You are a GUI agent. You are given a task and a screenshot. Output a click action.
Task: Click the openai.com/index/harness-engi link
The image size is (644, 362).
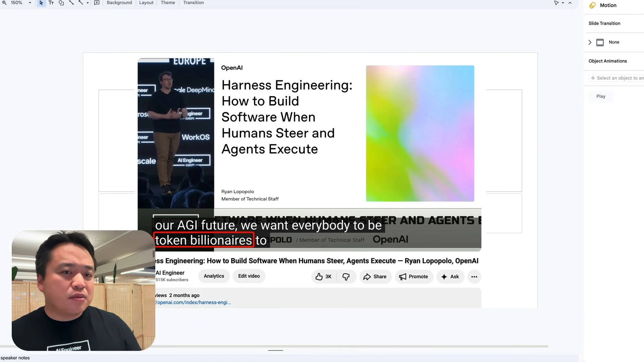coord(193,302)
